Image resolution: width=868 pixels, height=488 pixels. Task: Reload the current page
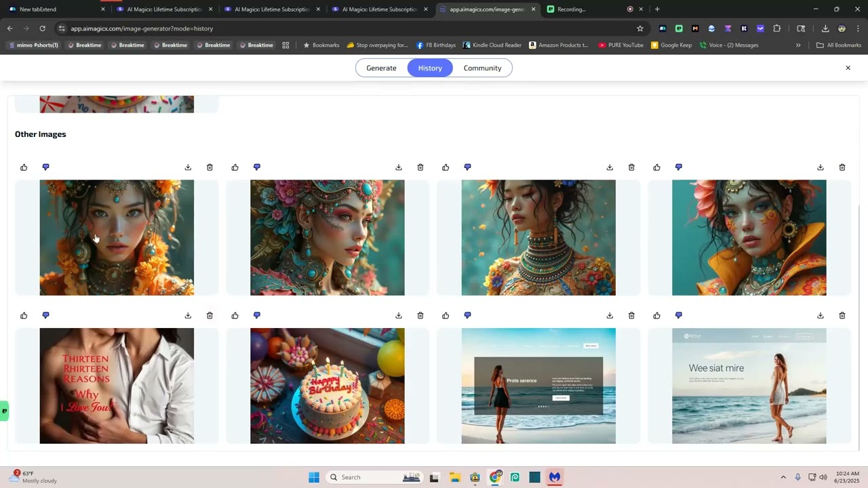[x=42, y=28]
